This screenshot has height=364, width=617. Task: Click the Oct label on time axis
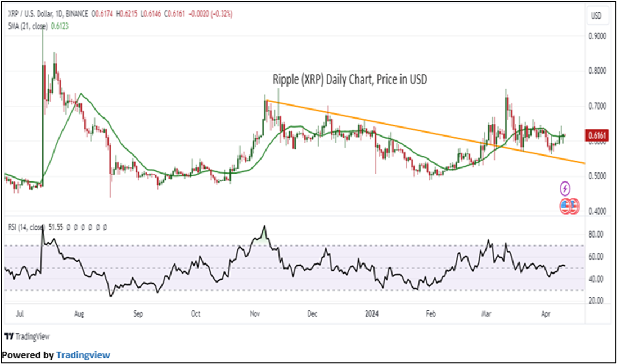[x=196, y=314]
